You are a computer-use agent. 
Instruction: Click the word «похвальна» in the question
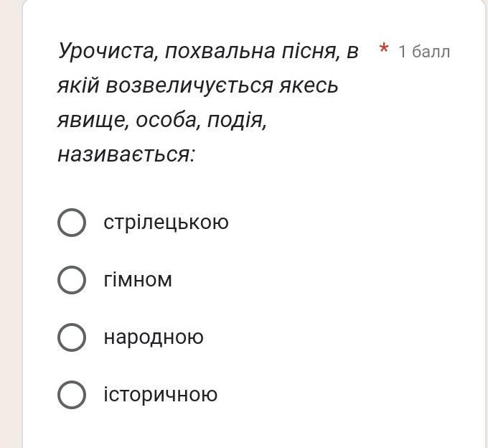click(x=220, y=52)
